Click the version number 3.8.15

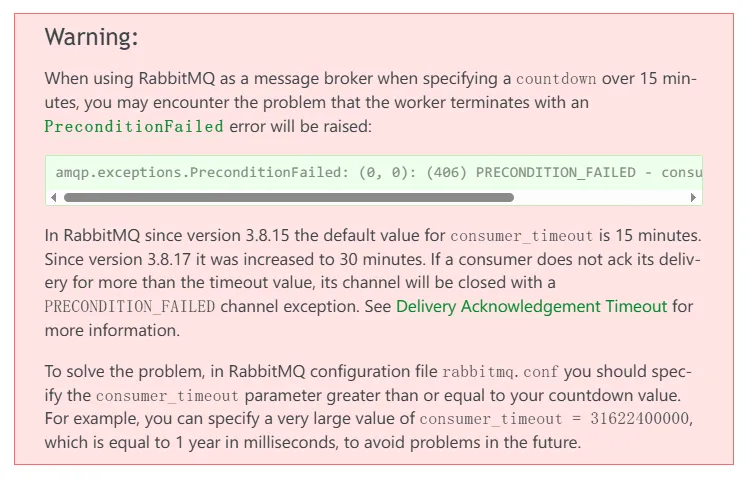click(x=267, y=235)
